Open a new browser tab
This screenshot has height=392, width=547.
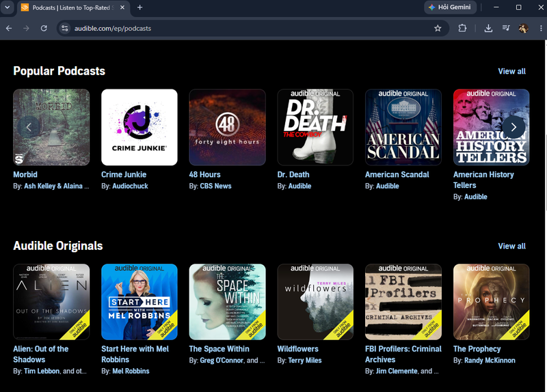pyautogui.click(x=140, y=8)
